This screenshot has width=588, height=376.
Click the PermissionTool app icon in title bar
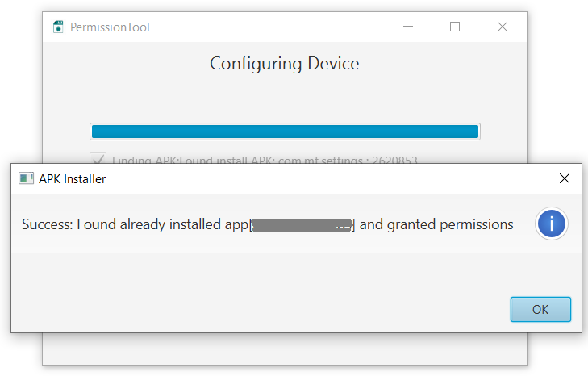tap(58, 27)
